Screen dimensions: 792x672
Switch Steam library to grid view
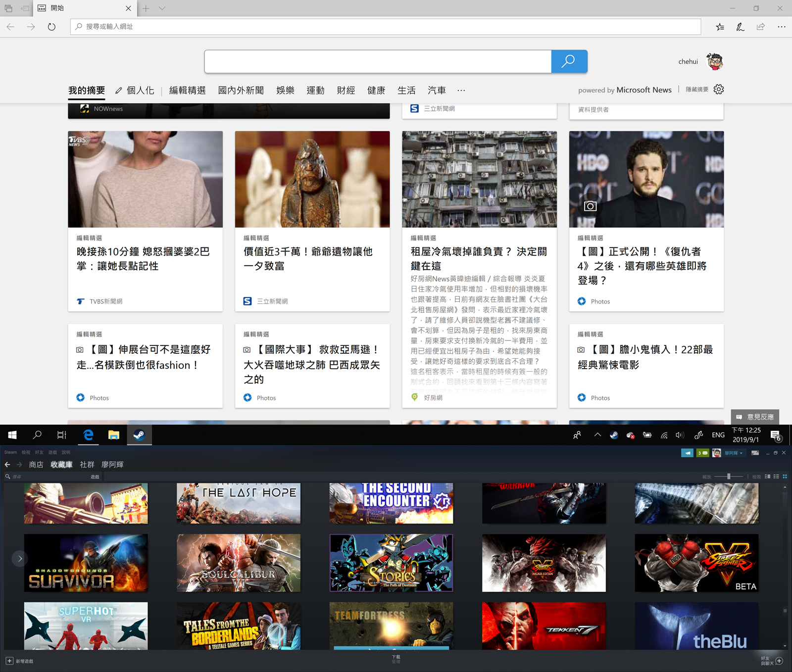pyautogui.click(x=785, y=477)
